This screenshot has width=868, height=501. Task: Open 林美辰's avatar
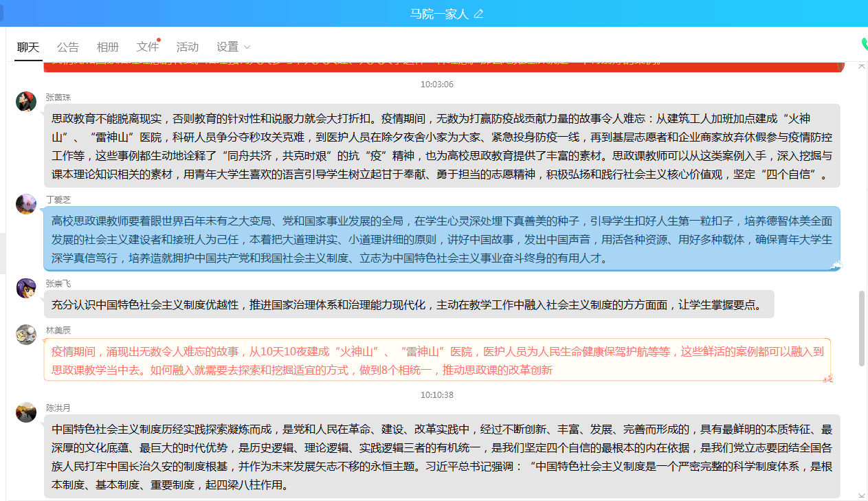coord(26,335)
